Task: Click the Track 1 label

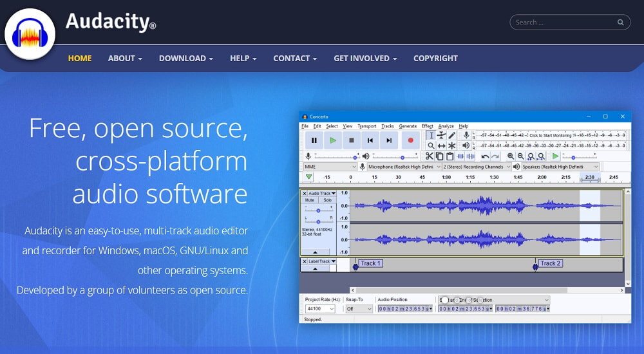Action: click(x=370, y=263)
